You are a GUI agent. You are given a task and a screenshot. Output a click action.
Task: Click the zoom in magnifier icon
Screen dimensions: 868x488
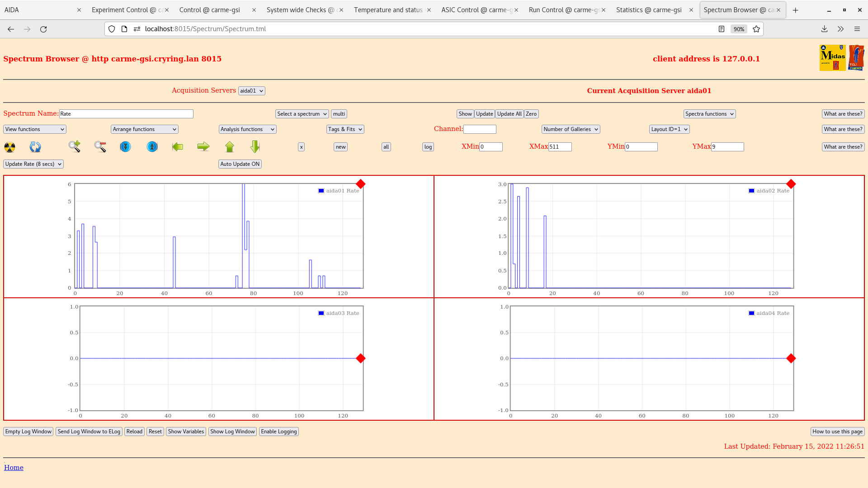click(75, 146)
